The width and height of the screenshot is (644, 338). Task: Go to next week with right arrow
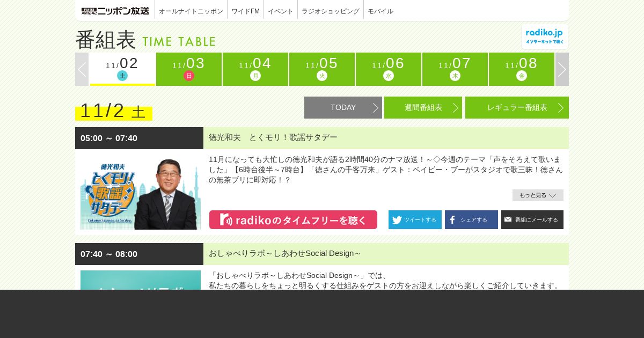[x=562, y=69]
